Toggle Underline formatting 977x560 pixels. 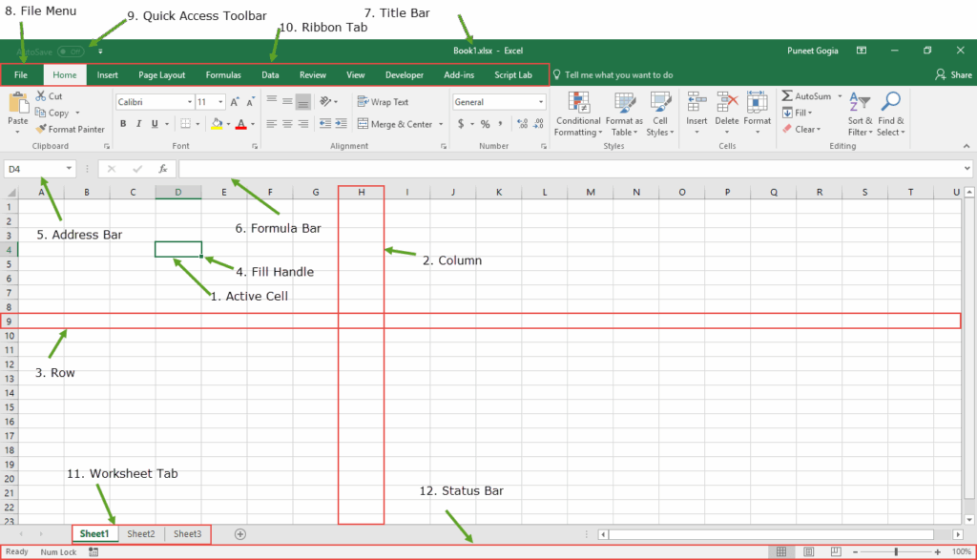(155, 124)
